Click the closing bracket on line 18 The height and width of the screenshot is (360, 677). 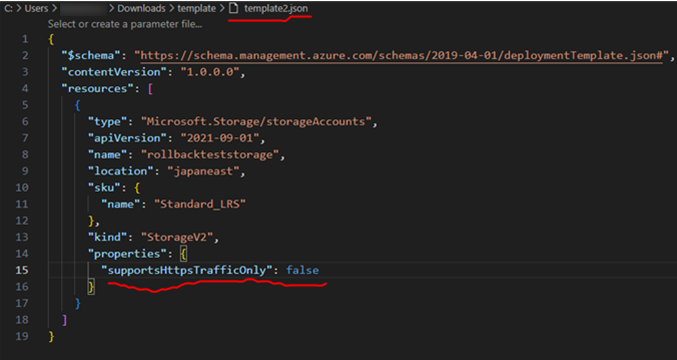[x=65, y=320]
